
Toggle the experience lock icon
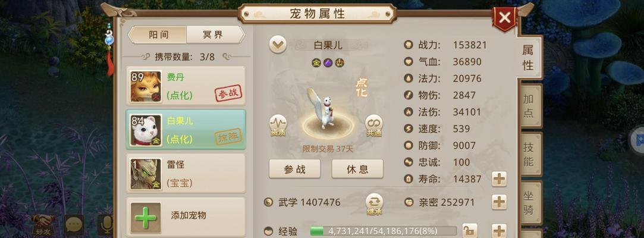click(x=470, y=230)
